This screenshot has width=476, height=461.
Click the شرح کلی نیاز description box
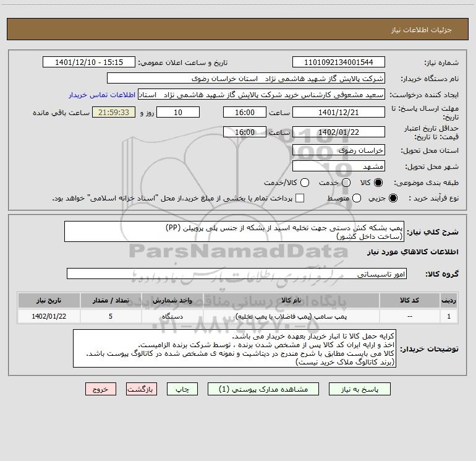[234, 231]
